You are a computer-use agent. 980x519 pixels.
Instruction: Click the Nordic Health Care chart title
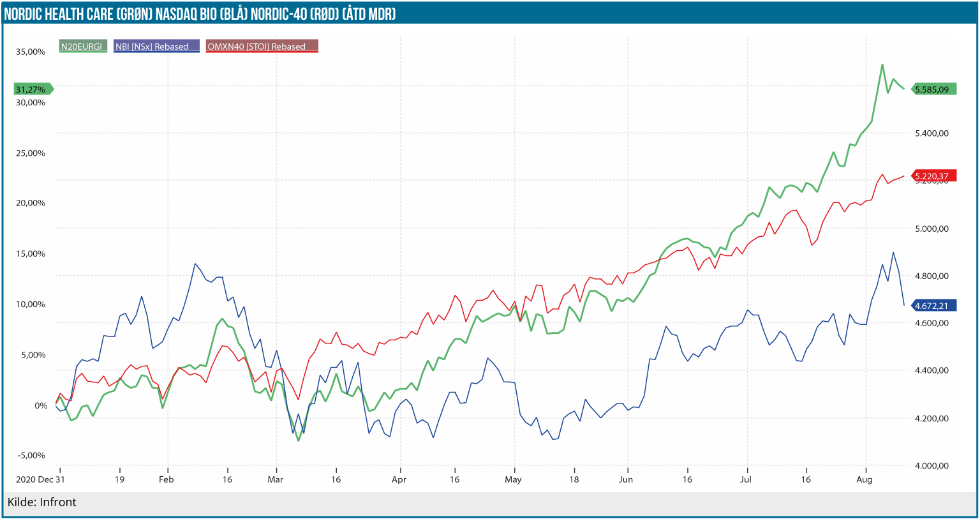coord(200,14)
